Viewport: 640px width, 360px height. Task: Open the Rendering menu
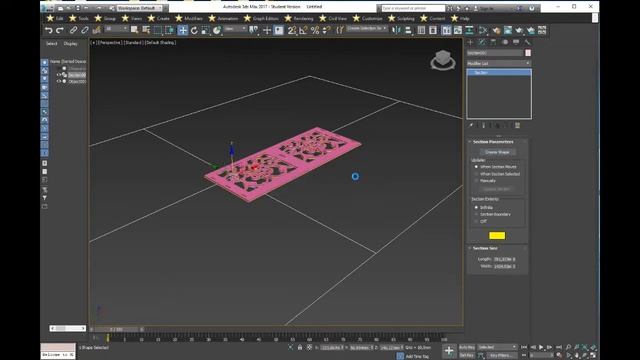point(303,18)
